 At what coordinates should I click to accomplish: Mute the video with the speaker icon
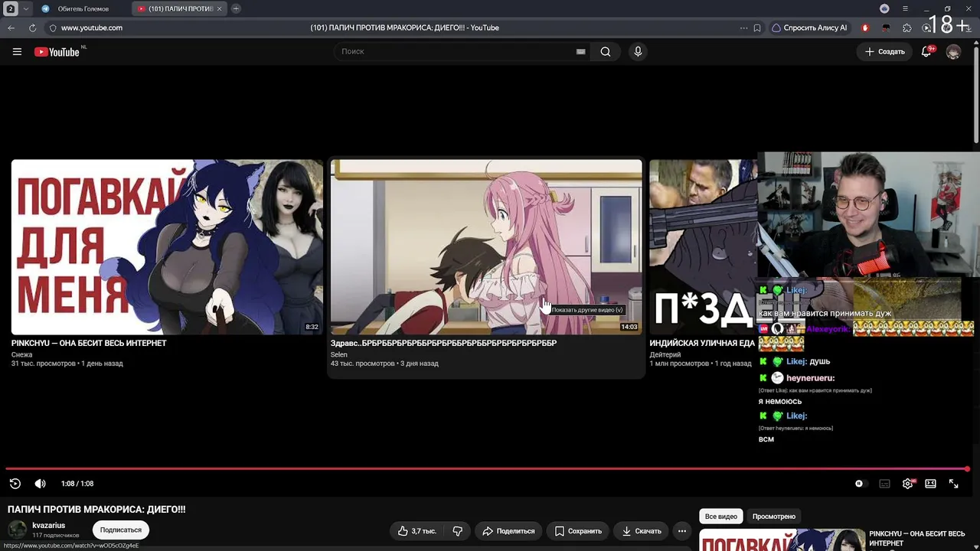tap(41, 484)
